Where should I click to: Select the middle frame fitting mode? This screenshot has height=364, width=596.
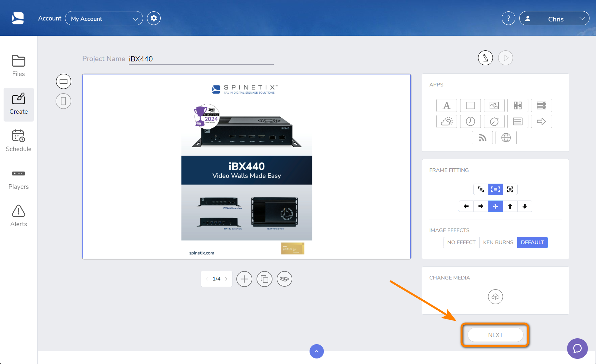[496, 189]
